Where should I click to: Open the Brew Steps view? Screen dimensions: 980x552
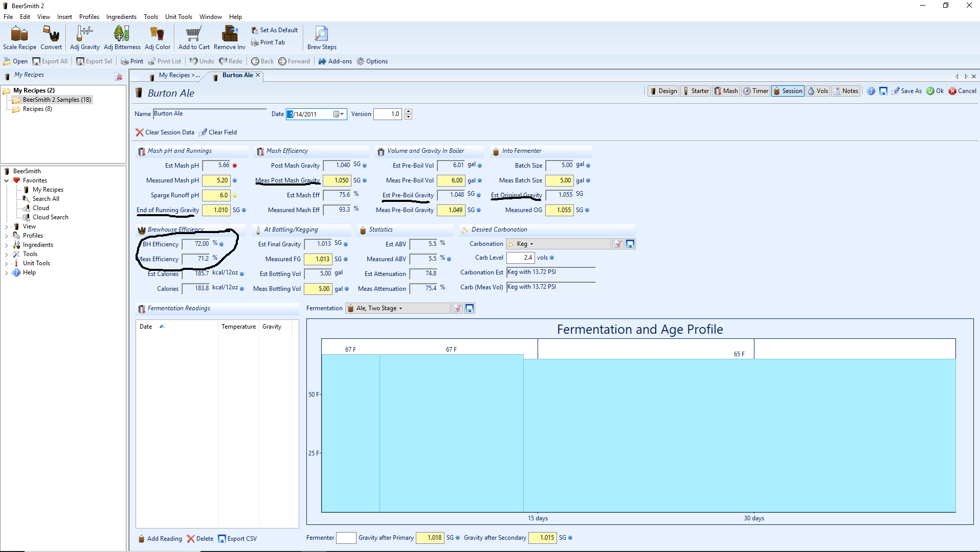pyautogui.click(x=322, y=38)
